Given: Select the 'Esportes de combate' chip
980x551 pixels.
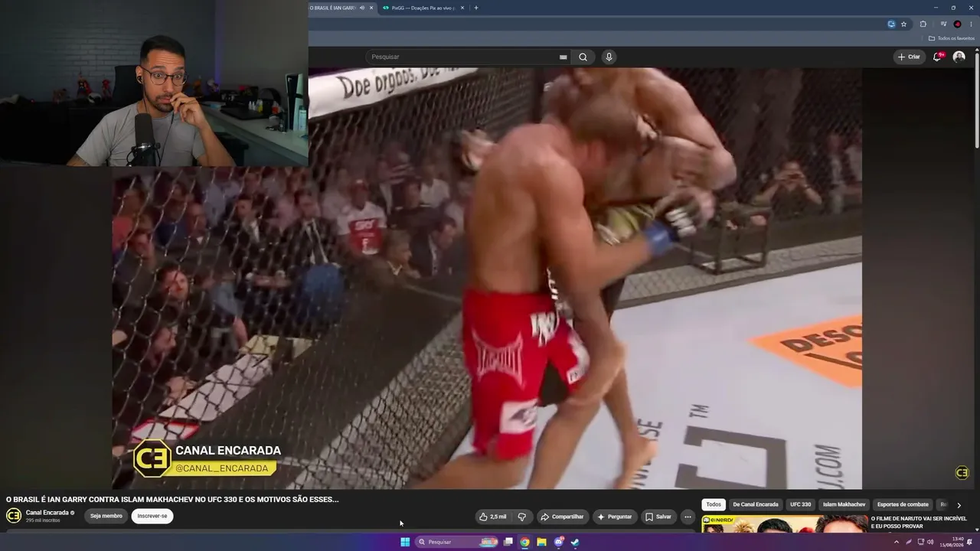Looking at the screenshot, I should pos(903,504).
